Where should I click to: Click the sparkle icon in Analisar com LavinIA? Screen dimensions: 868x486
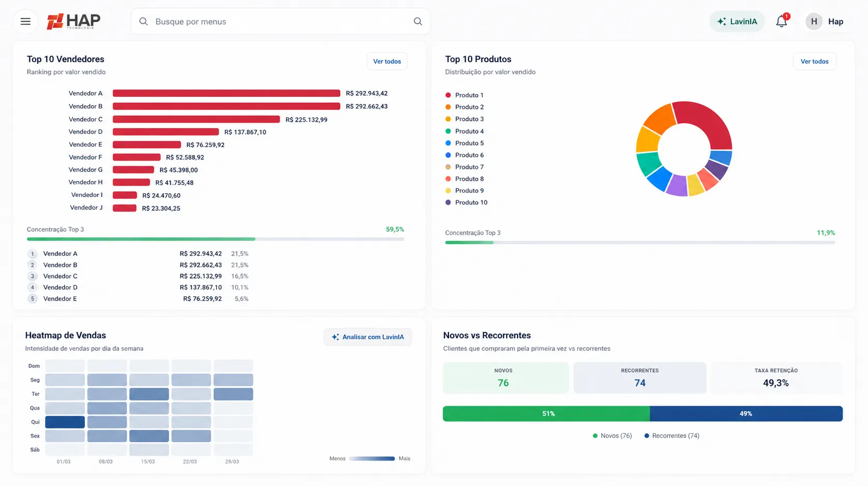[x=335, y=337]
